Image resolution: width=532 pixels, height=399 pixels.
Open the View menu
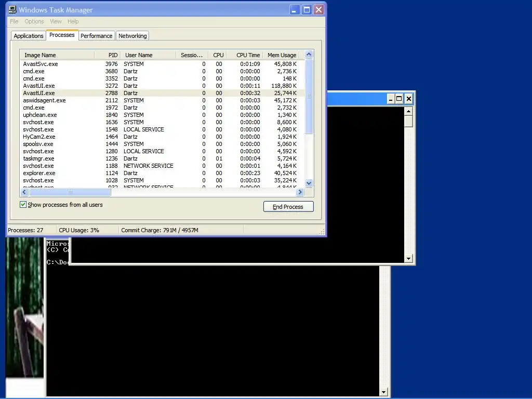(x=56, y=21)
